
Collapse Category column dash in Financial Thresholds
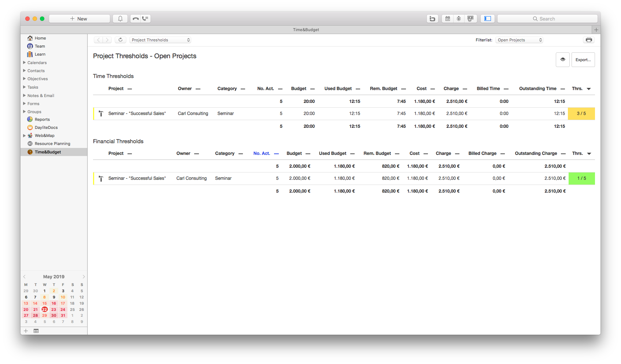[x=241, y=154]
